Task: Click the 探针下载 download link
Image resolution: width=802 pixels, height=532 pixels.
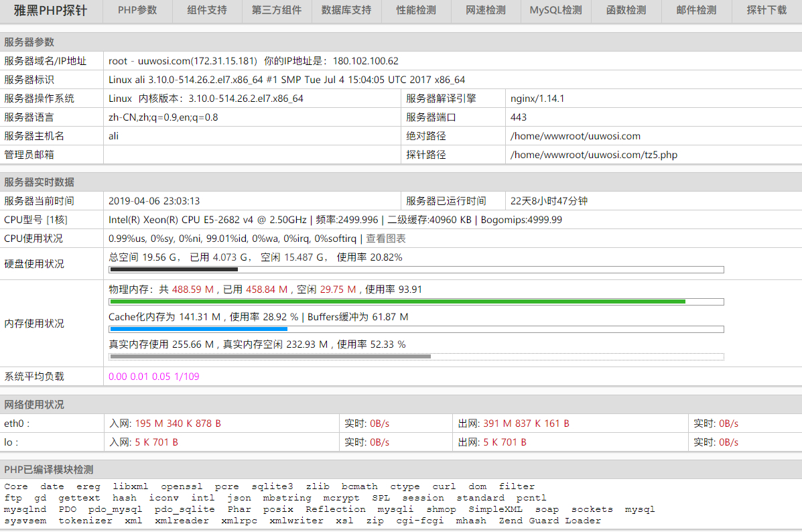Action: click(x=766, y=11)
